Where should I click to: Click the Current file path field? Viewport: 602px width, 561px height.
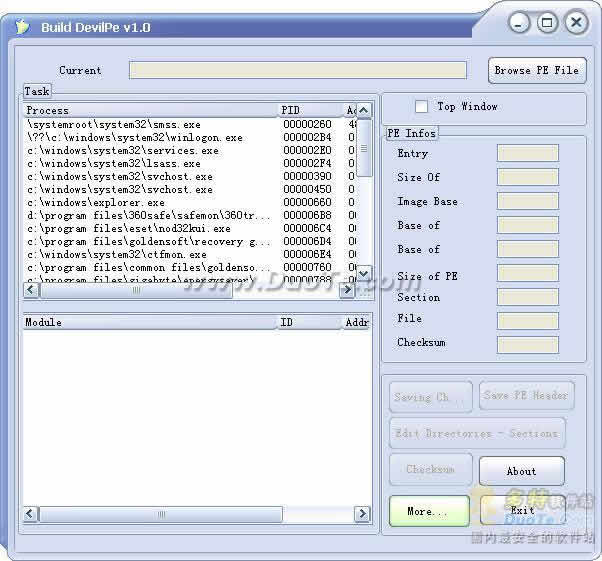(298, 70)
